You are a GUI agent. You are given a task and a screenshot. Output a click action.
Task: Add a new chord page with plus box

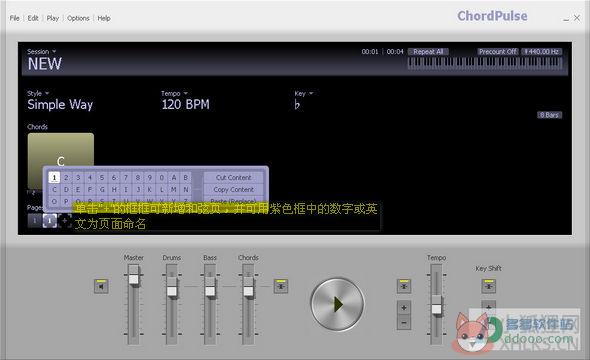coord(65,220)
